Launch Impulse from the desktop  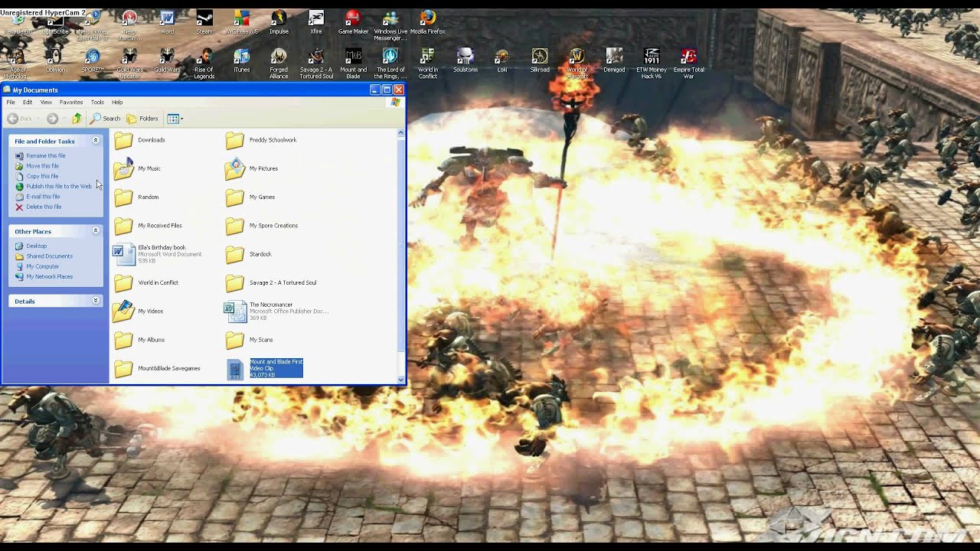pos(279,22)
